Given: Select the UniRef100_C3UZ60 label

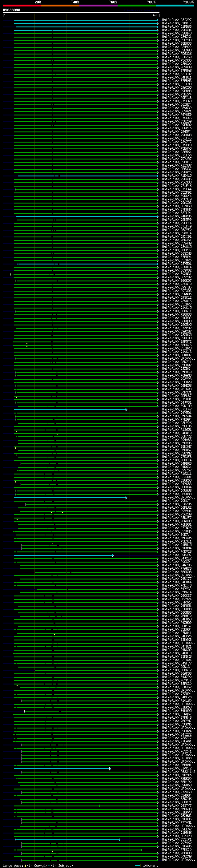Looking at the screenshot, I should (x=176, y=57).
